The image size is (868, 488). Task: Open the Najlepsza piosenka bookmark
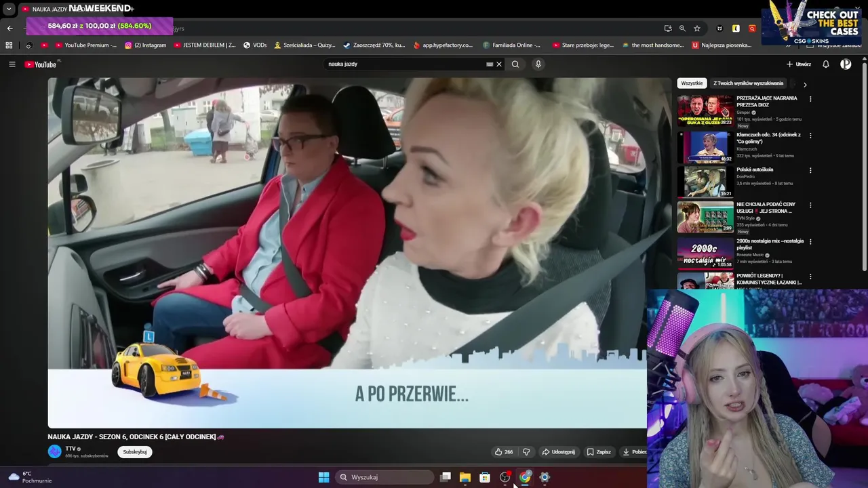click(x=722, y=45)
